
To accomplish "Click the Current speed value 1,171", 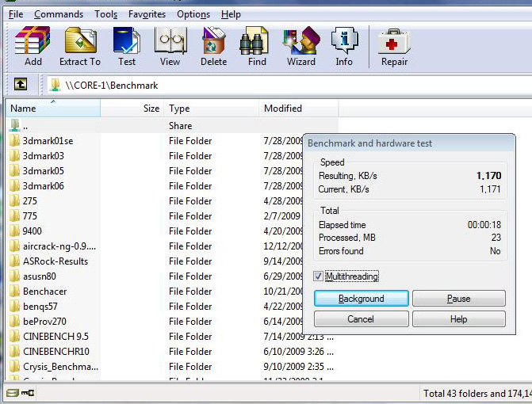I will 490,189.
